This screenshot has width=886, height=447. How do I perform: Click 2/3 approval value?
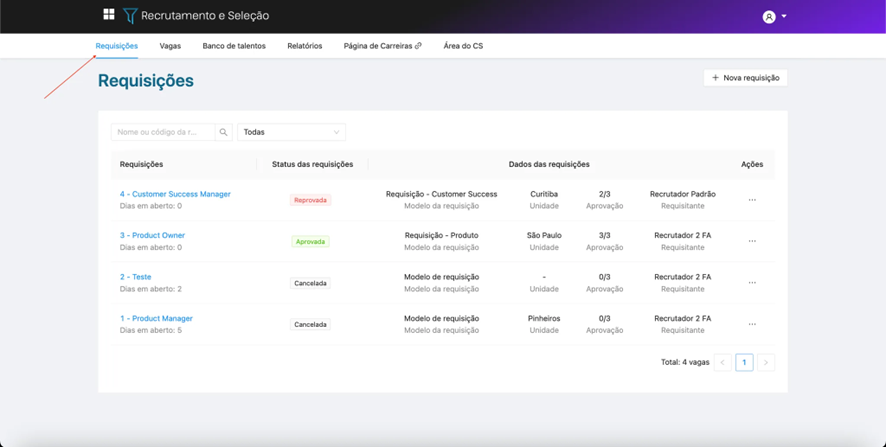605,194
